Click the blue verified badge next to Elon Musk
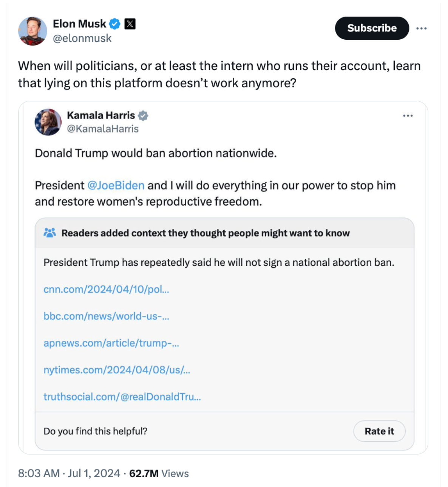Image resolution: width=448 pixels, height=487 pixels. 115,24
